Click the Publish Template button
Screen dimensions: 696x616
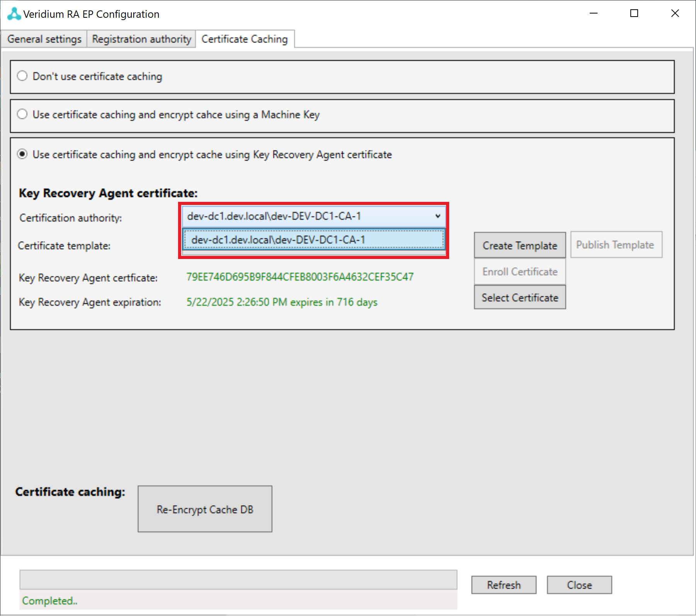tap(616, 245)
